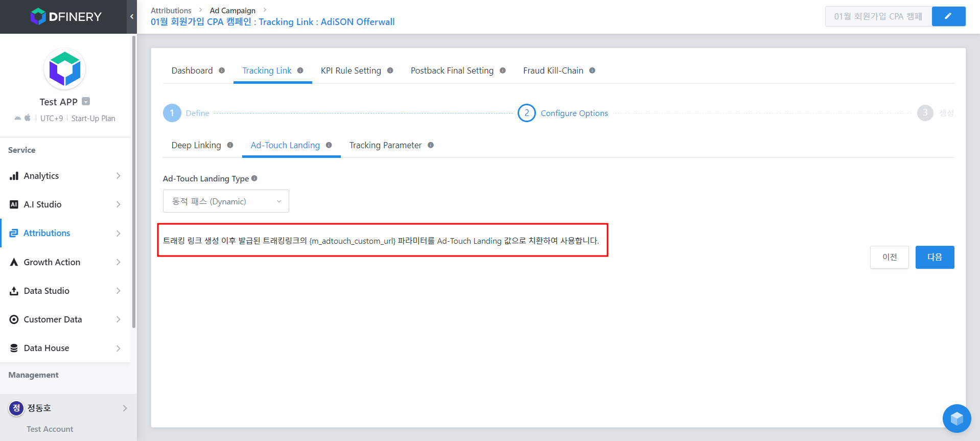Click the Growth Action icon
The image size is (980, 441).
point(14,262)
